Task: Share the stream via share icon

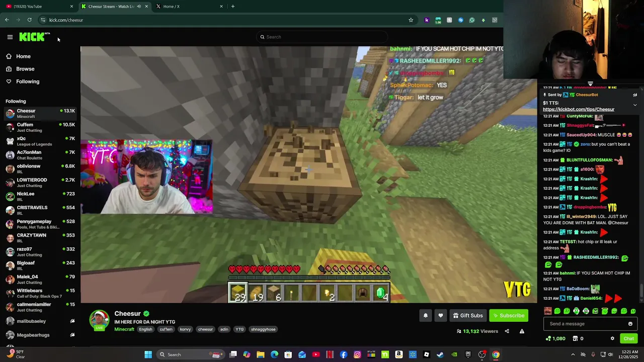Action: pyautogui.click(x=507, y=331)
